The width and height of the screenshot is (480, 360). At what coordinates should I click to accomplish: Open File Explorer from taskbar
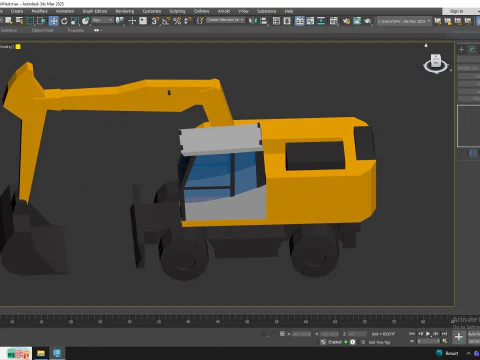[41, 353]
